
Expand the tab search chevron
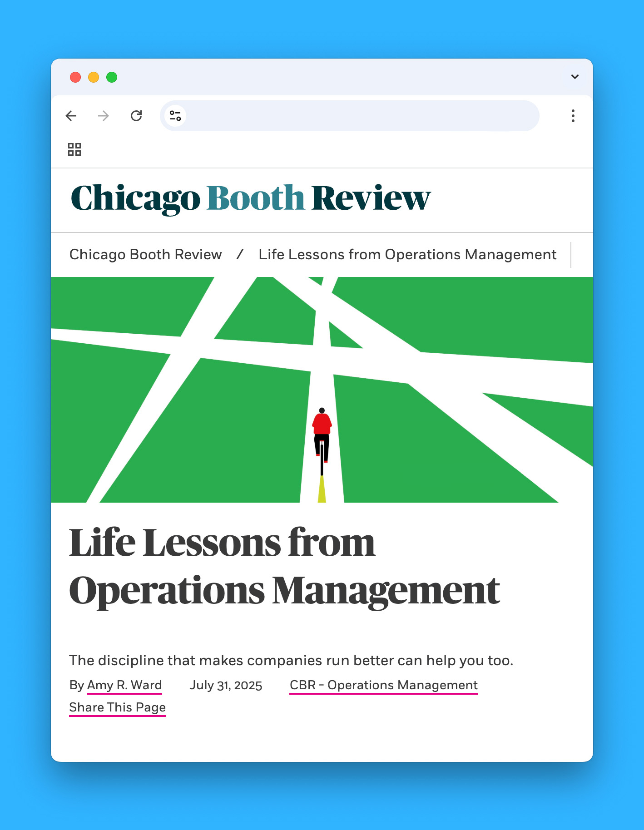[575, 77]
